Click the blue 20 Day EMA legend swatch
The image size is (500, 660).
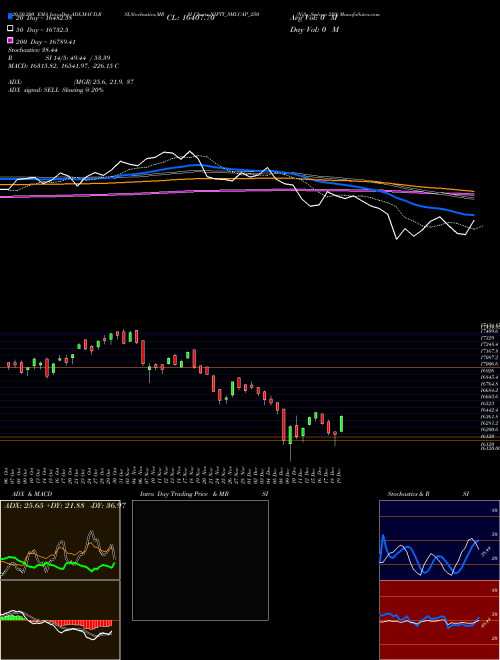pos(11,17)
